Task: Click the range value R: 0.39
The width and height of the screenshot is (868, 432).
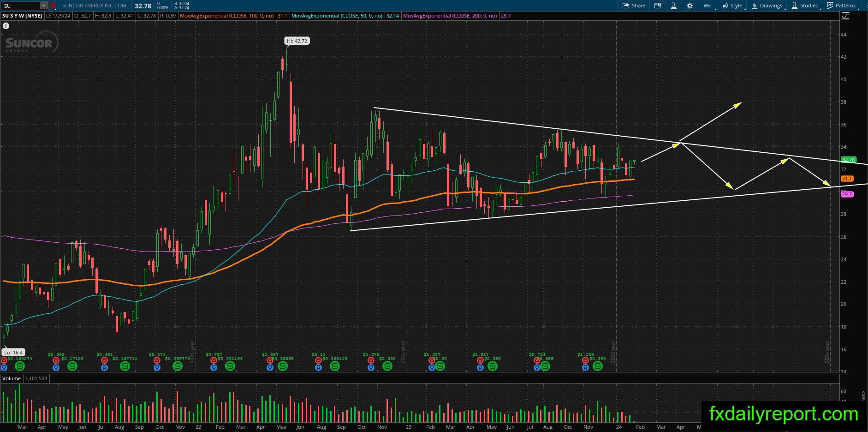Action: (168, 16)
